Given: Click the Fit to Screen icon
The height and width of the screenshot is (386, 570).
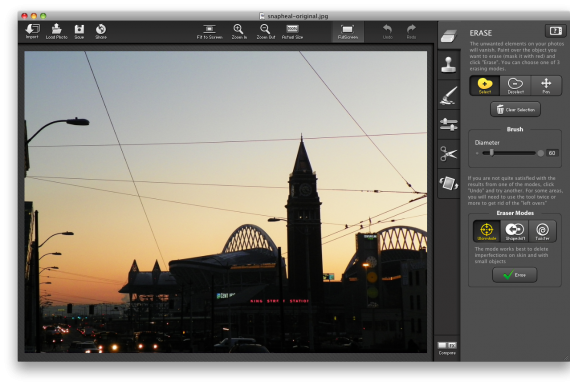Looking at the screenshot, I should pos(209,32).
